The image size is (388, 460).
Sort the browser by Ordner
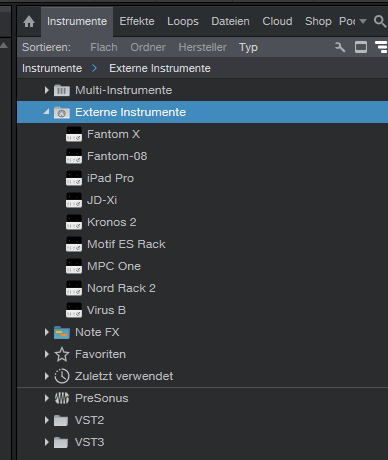[148, 47]
